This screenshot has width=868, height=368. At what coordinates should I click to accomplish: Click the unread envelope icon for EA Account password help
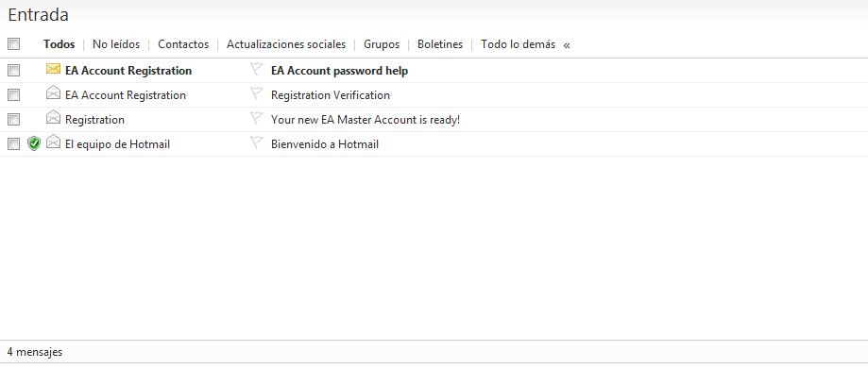53,69
